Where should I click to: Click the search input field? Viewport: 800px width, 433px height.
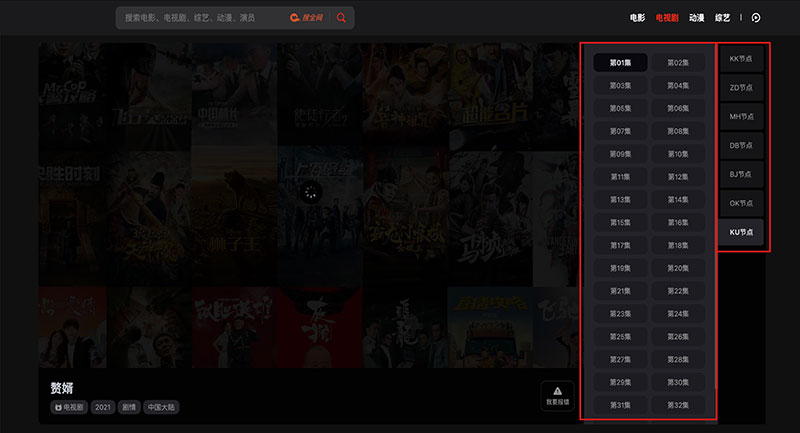[x=200, y=18]
